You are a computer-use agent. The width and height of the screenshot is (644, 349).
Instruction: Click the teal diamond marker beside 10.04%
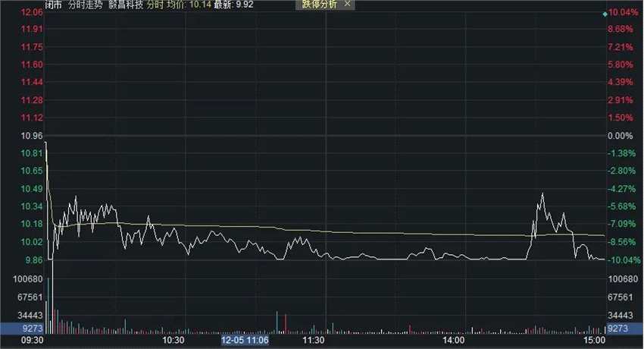click(605, 14)
